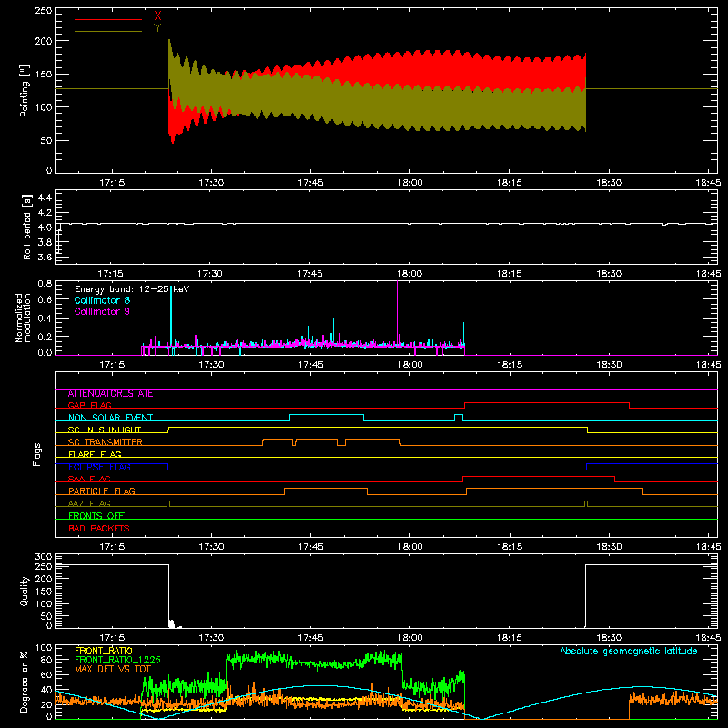Screen dimensions: 728x728
Task: Click the FLARE_FLAG label
Action: (x=95, y=454)
